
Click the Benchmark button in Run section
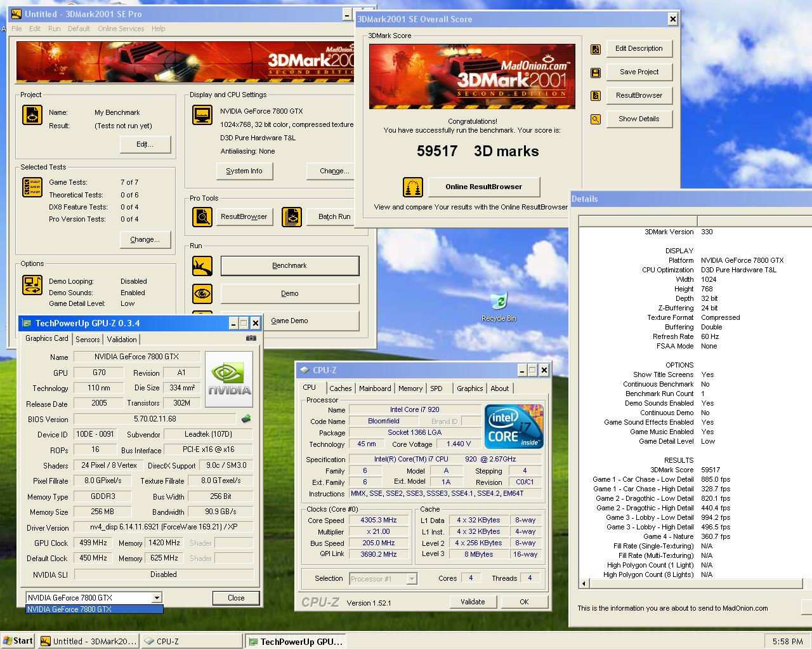[290, 266]
